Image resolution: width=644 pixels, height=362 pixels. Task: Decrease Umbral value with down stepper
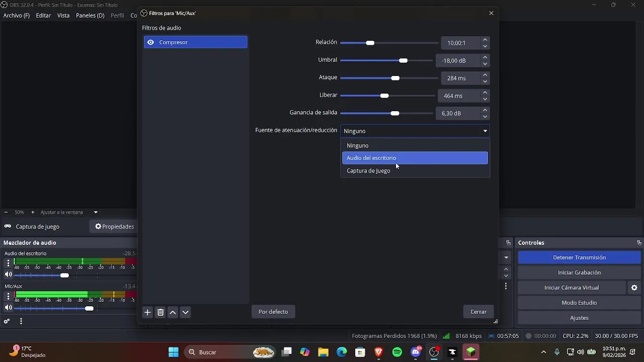[x=485, y=64]
